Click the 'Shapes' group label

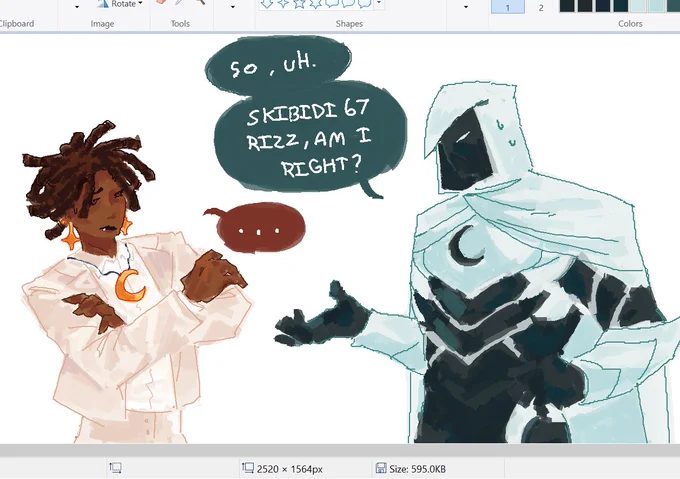[349, 24]
